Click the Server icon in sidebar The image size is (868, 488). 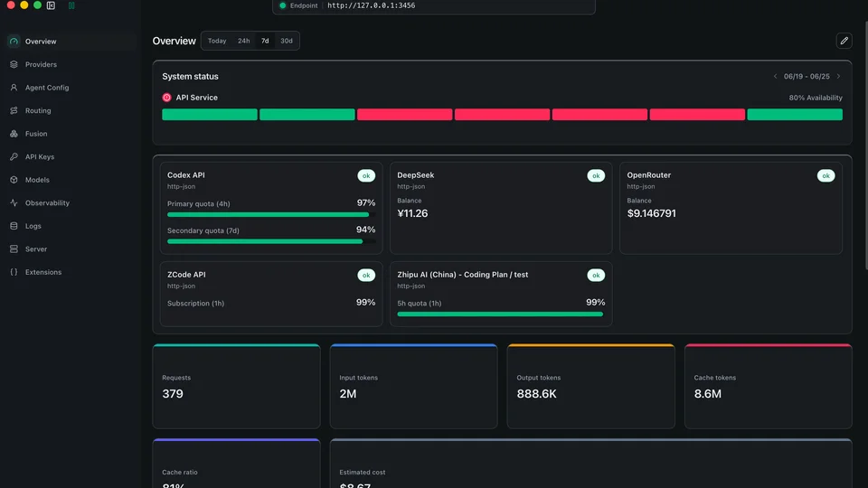(x=14, y=249)
